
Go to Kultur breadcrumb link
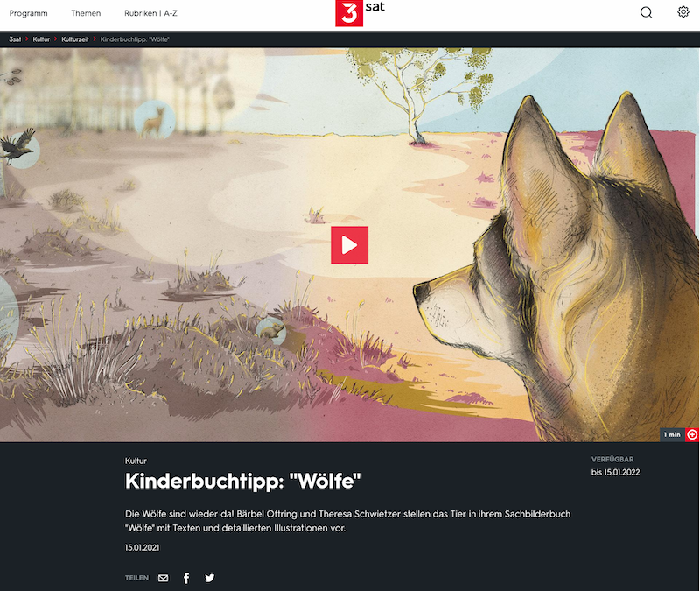41,39
